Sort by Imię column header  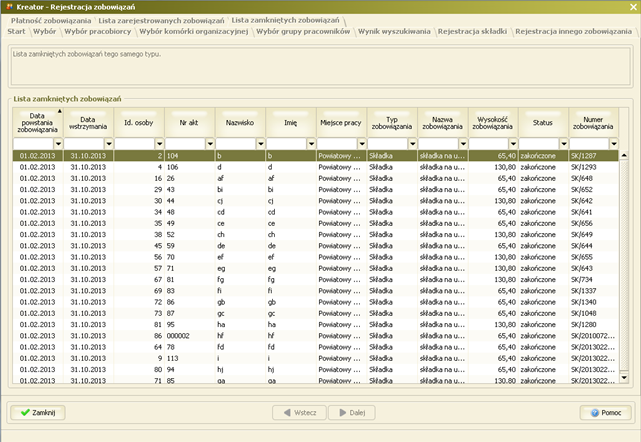[291, 123]
